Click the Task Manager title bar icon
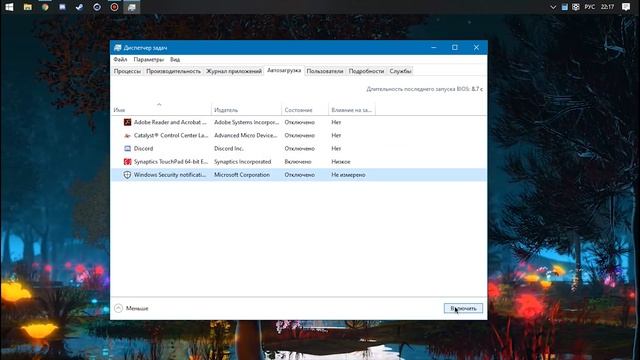Image resolution: width=640 pixels, height=360 pixels. (x=118, y=48)
